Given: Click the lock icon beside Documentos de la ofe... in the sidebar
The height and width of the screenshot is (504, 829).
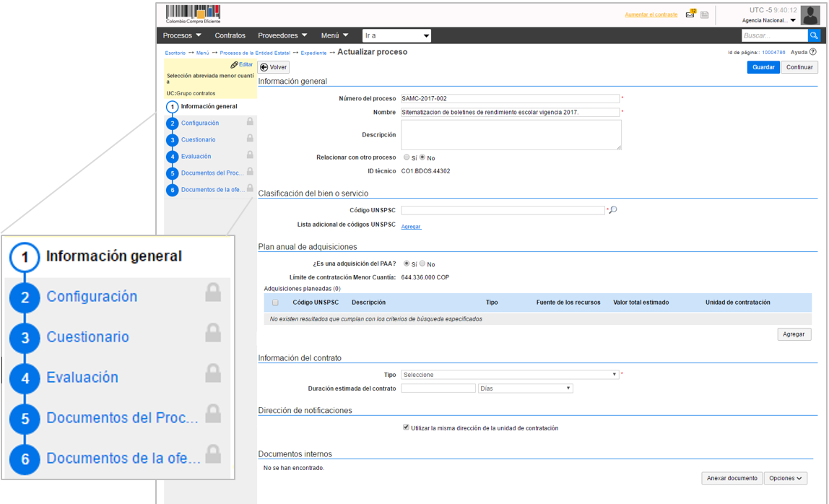Looking at the screenshot, I should [x=250, y=188].
